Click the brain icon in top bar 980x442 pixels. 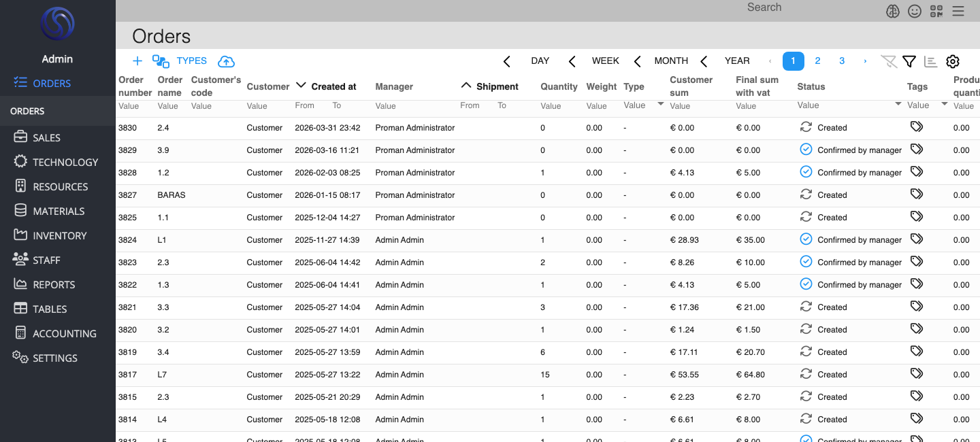tap(893, 11)
